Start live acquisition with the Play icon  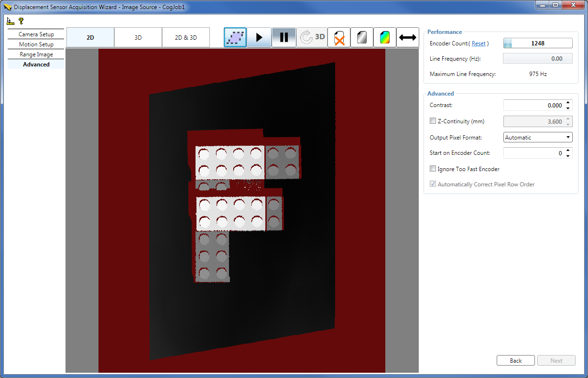[x=259, y=37]
